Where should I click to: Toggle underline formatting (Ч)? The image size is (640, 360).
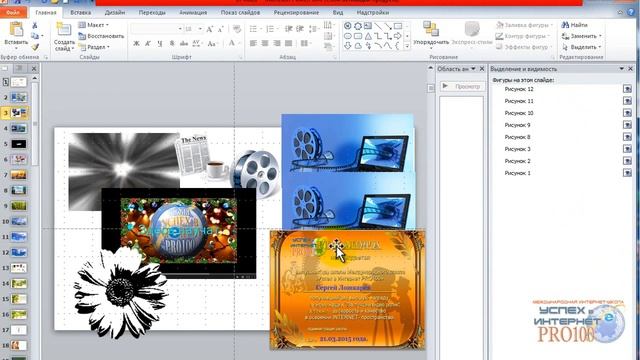click(160, 43)
